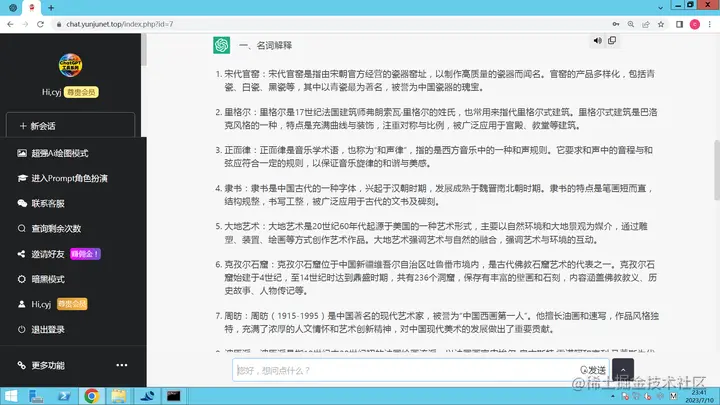Click the chat page vertical scrollbar
Screen dimensions: 720x405
pyautogui.click(x=717, y=170)
